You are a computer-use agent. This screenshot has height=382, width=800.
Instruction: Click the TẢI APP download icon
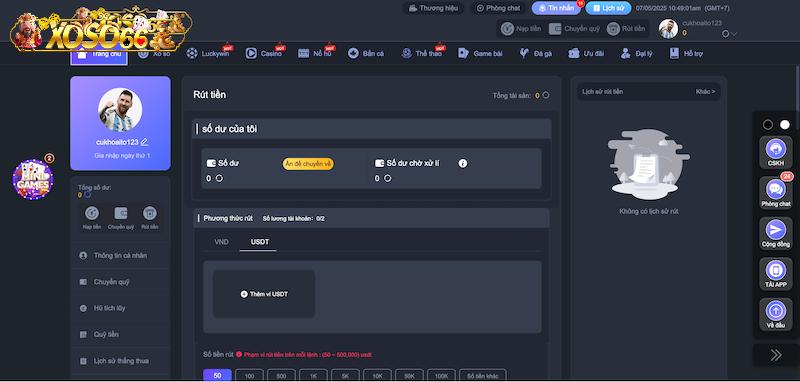(x=776, y=273)
